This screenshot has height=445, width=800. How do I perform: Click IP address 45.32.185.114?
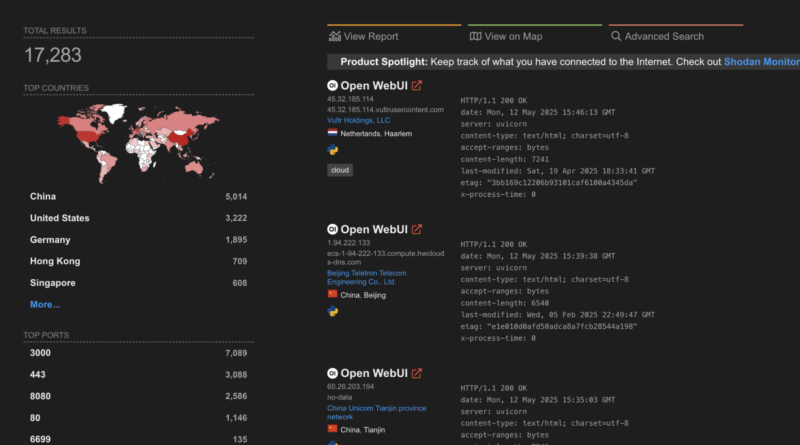[x=350, y=99]
